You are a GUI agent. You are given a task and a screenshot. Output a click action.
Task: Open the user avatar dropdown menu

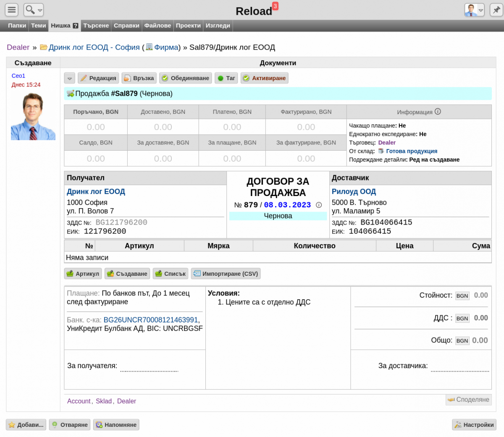pyautogui.click(x=474, y=10)
